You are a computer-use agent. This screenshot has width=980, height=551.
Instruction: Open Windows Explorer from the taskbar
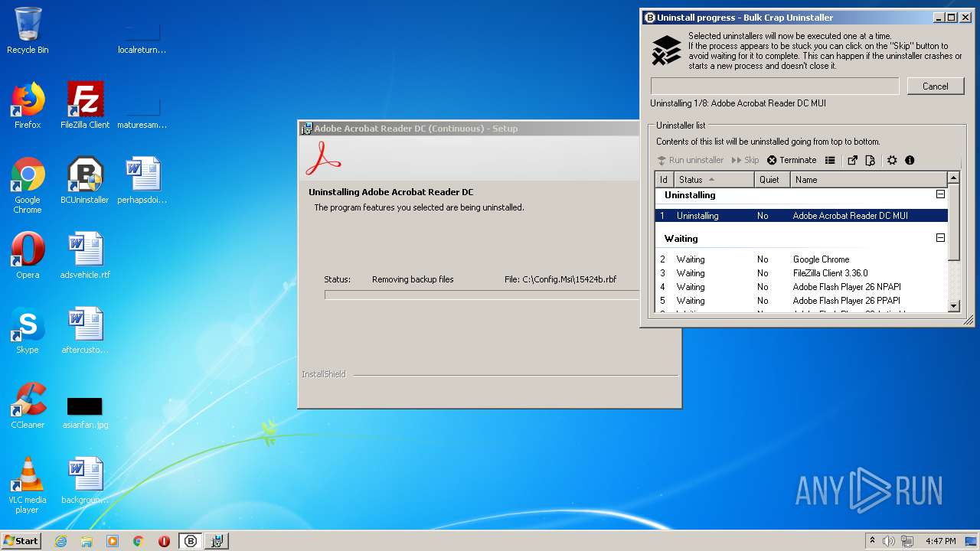point(87,541)
